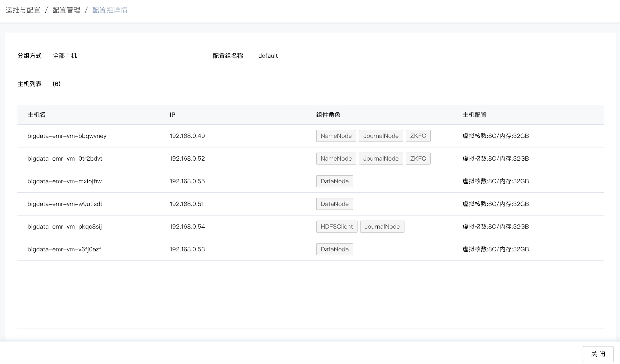Click host config for mxiojfiw row
This screenshot has width=620, height=364.
pos(496,181)
